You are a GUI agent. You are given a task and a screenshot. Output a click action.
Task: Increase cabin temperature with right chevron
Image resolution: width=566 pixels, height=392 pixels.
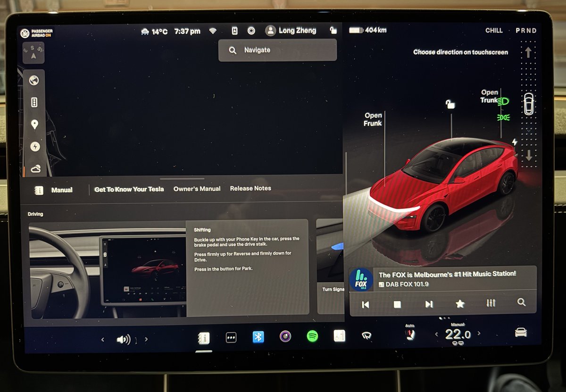(479, 334)
